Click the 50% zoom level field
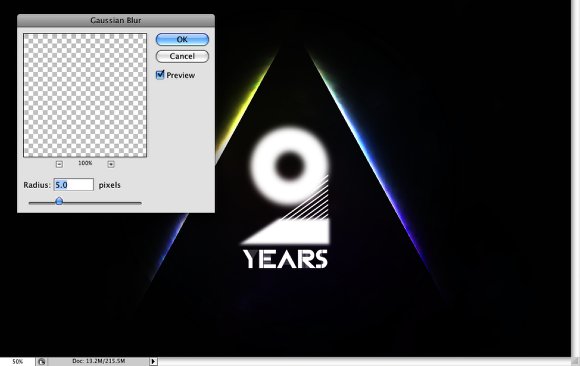 (x=17, y=361)
